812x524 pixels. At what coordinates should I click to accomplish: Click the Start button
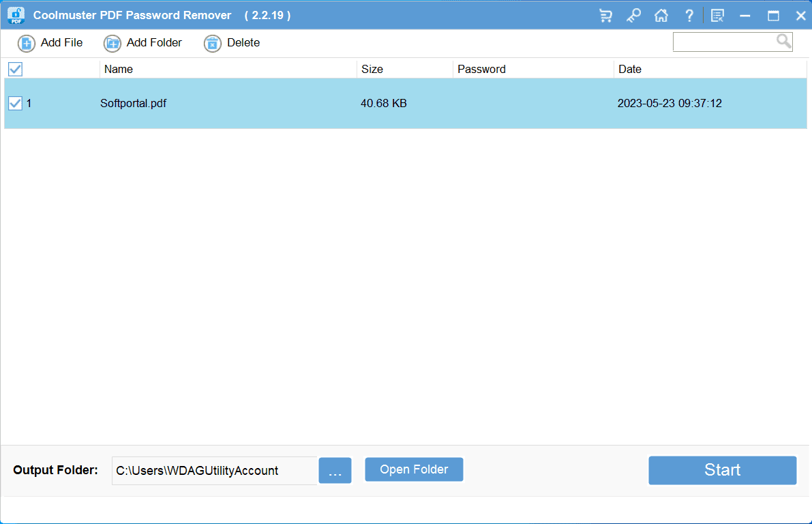pyautogui.click(x=723, y=470)
